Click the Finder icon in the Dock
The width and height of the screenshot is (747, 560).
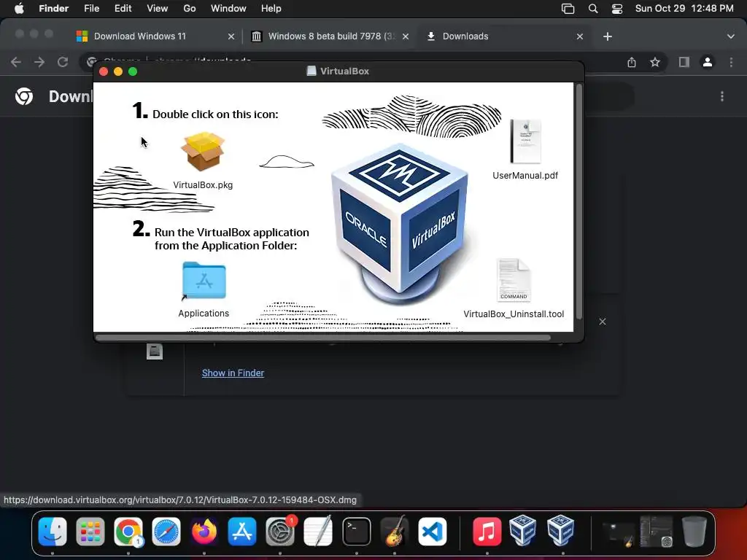[x=53, y=532]
